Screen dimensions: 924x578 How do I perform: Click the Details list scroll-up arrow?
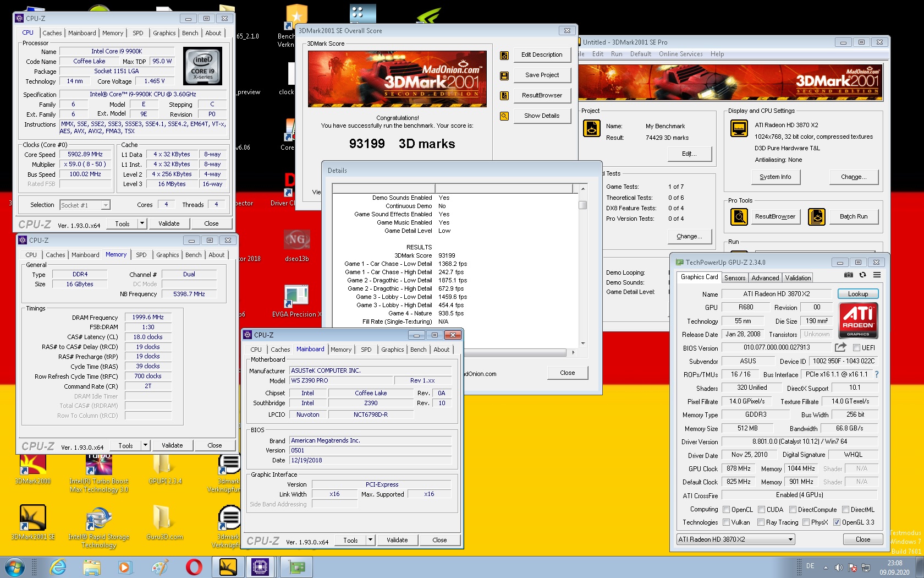coord(582,189)
